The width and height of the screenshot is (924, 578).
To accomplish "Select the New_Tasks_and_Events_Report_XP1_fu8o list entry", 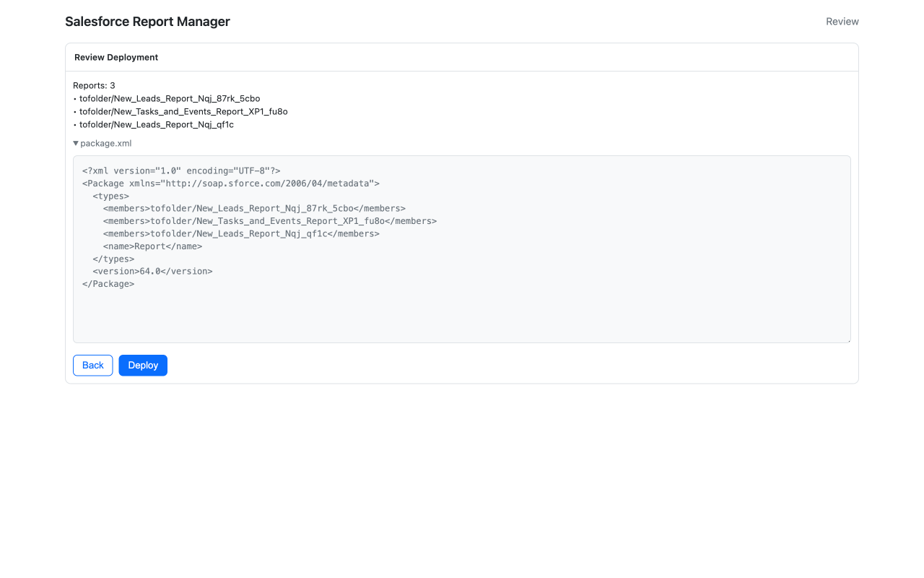I will pyautogui.click(x=183, y=111).
